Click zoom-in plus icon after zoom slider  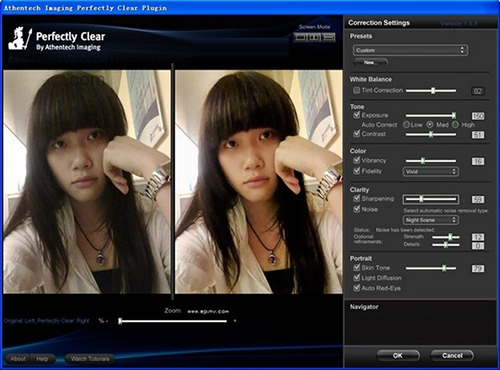pyautogui.click(x=235, y=321)
